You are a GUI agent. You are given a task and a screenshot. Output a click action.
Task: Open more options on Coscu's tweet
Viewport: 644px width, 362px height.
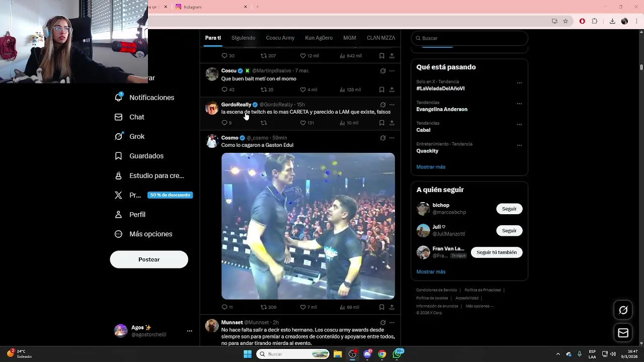[x=392, y=71]
